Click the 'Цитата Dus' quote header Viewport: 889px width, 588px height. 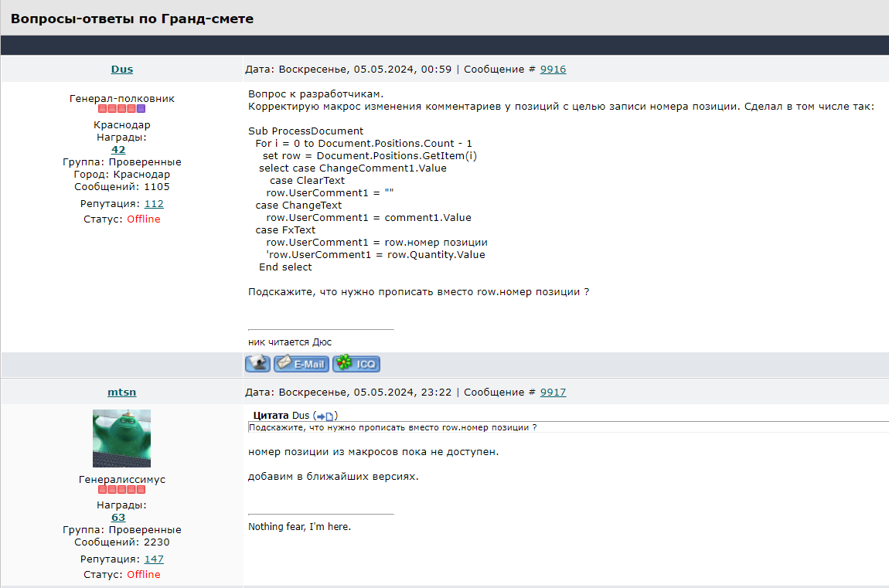click(281, 416)
